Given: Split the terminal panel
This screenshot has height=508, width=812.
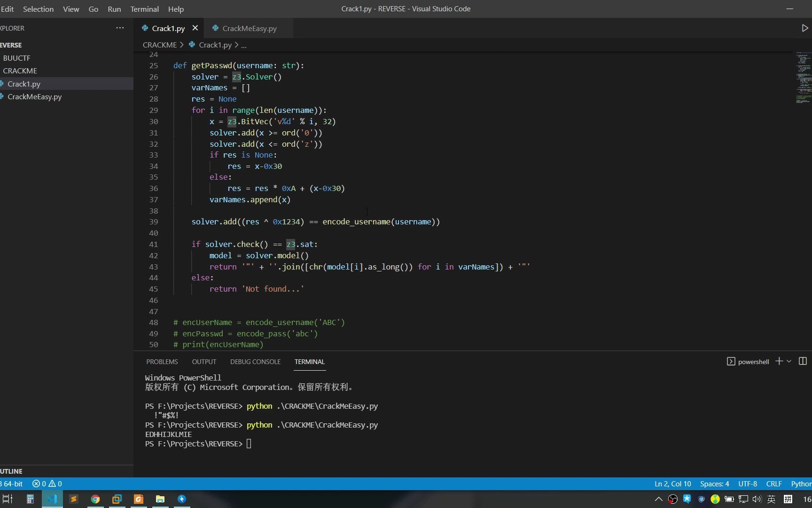Looking at the screenshot, I should pos(803,361).
